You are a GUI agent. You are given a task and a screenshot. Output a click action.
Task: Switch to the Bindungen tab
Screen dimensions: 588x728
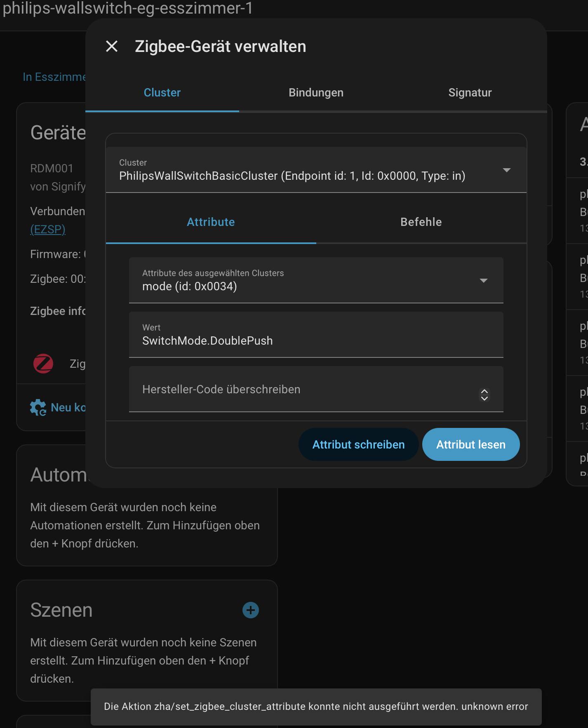pyautogui.click(x=316, y=93)
